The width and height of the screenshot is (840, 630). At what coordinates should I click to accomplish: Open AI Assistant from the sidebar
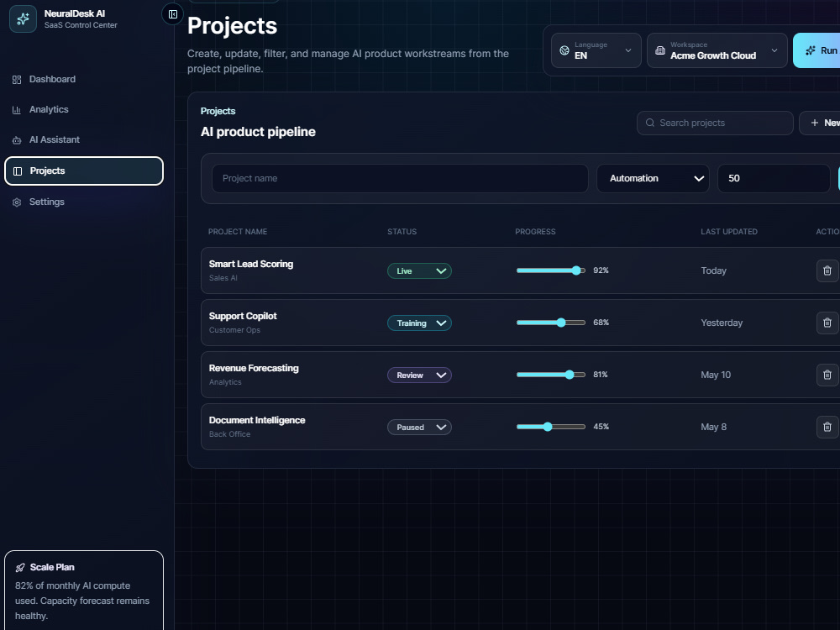[83, 140]
